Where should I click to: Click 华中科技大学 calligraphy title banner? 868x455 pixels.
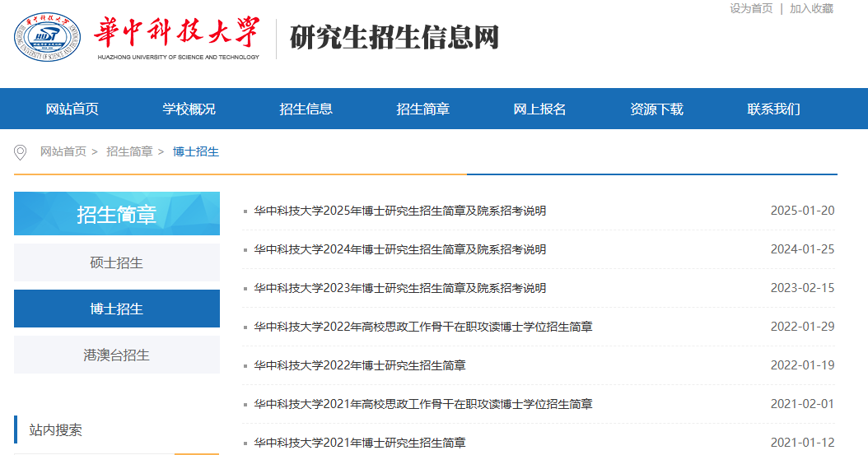coord(177,35)
